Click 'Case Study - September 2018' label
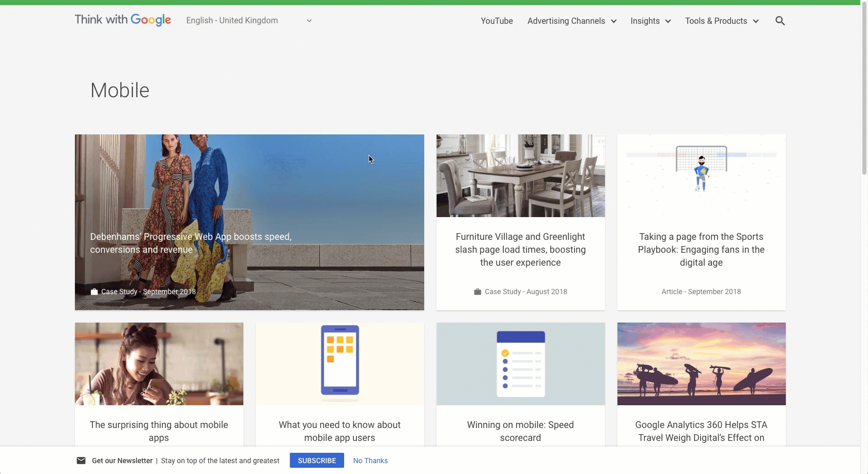Image resolution: width=868 pixels, height=474 pixels. (148, 292)
